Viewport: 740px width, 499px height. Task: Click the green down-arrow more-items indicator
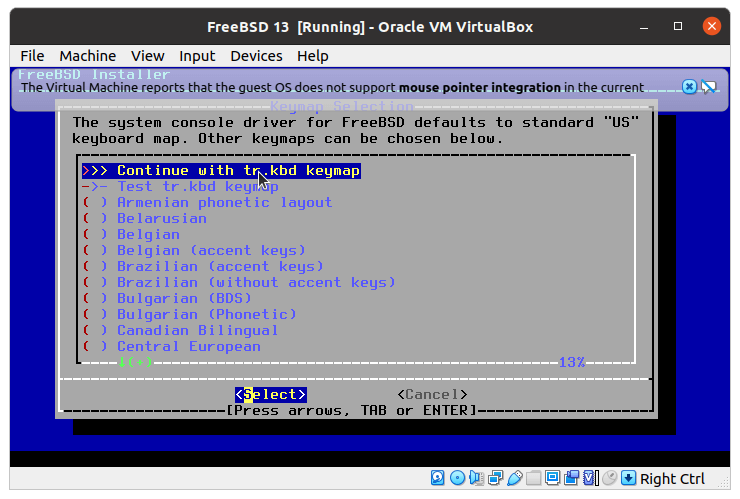coord(135,363)
